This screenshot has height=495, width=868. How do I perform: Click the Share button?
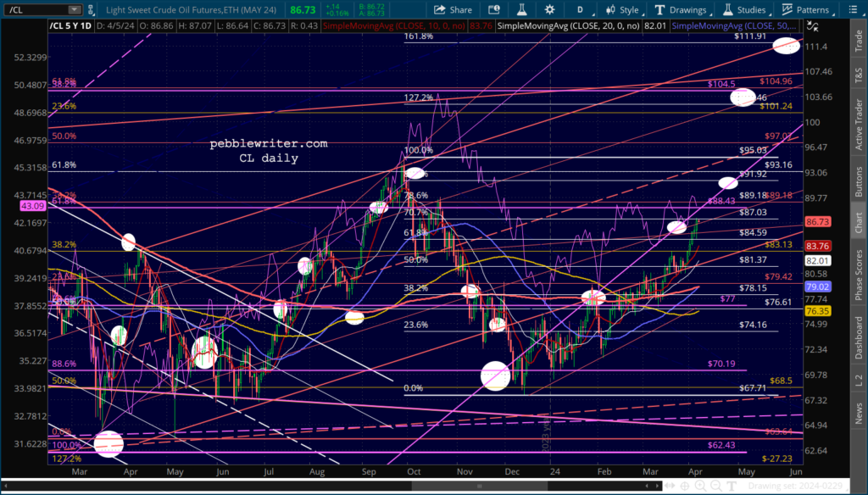coord(453,10)
